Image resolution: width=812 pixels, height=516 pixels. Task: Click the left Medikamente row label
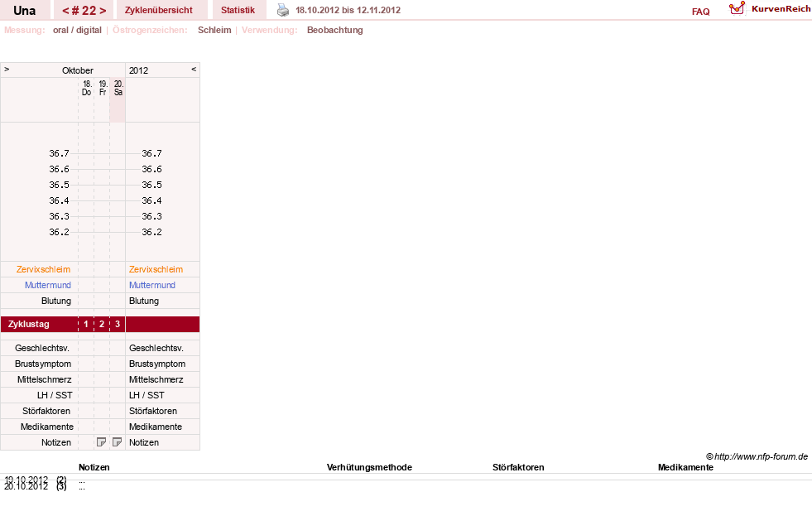(x=47, y=427)
